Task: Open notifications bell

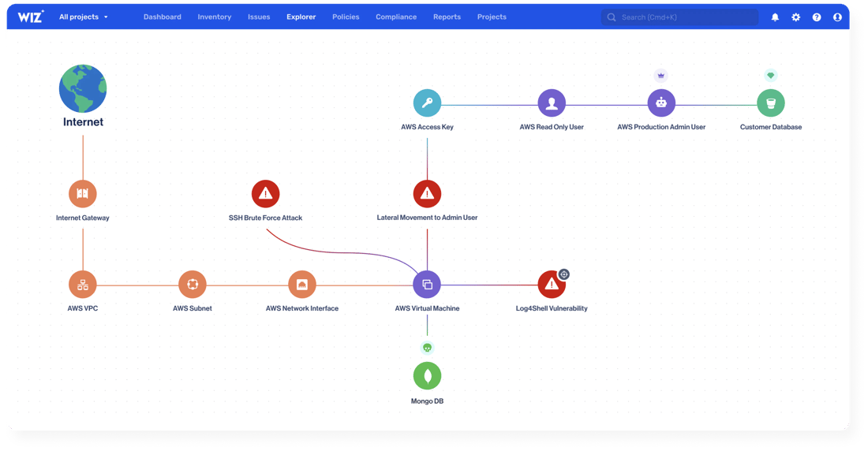Action: tap(775, 17)
